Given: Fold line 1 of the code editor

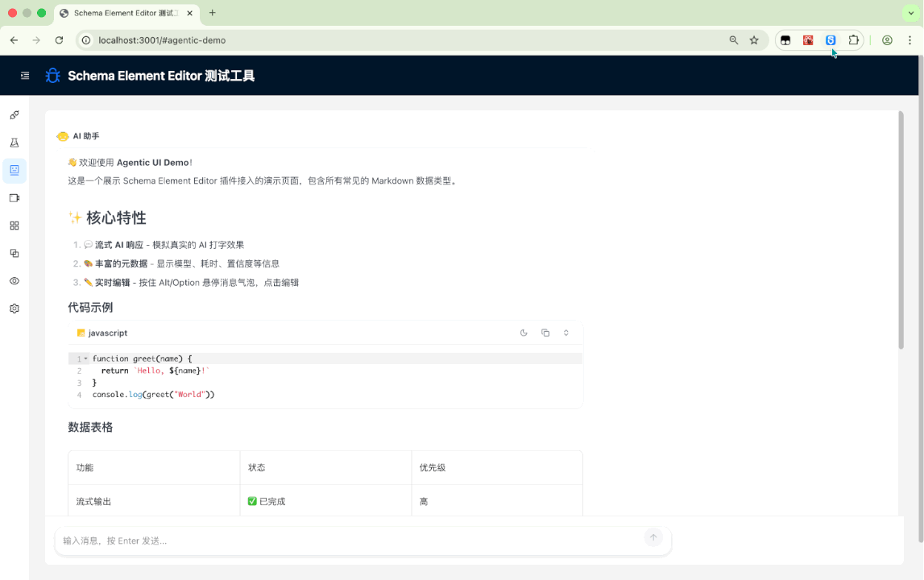Looking at the screenshot, I should coord(85,358).
